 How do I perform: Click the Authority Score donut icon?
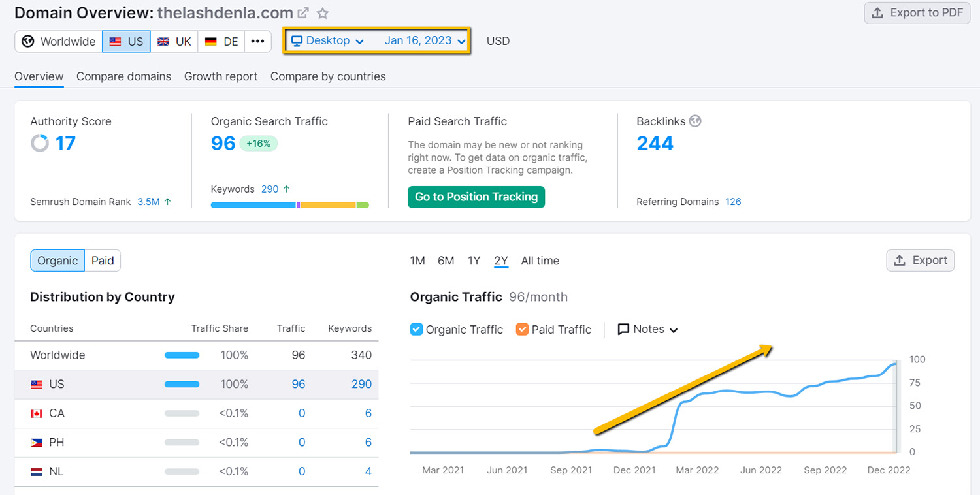coord(40,143)
